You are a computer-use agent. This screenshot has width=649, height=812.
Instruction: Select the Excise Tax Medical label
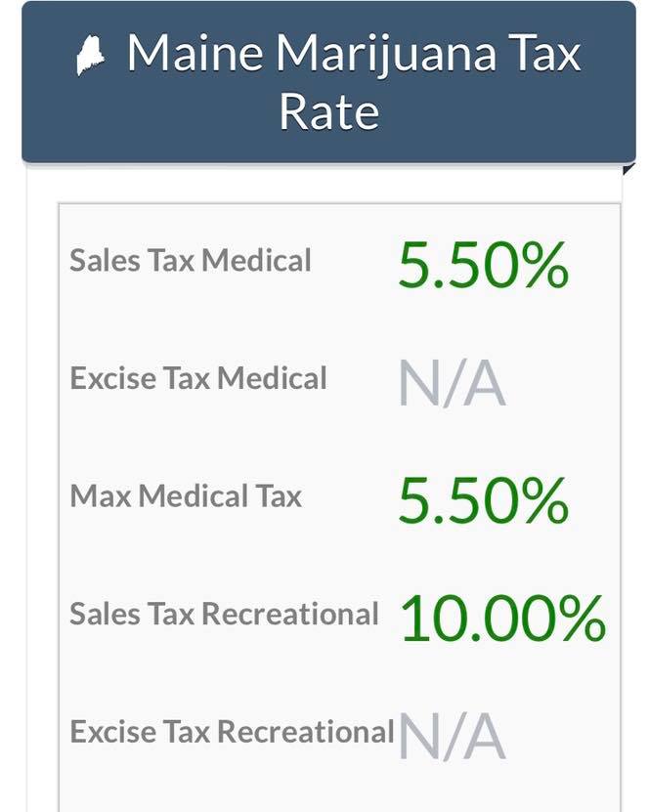(198, 378)
